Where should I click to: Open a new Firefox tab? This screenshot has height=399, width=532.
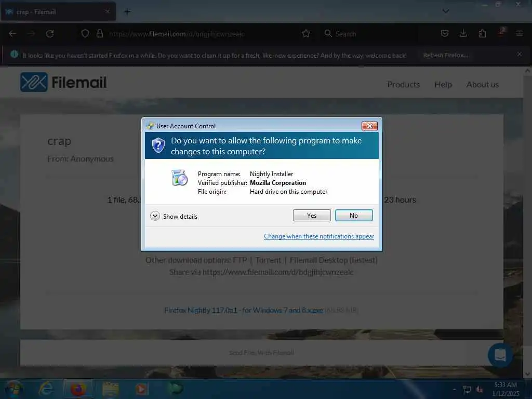tap(127, 12)
